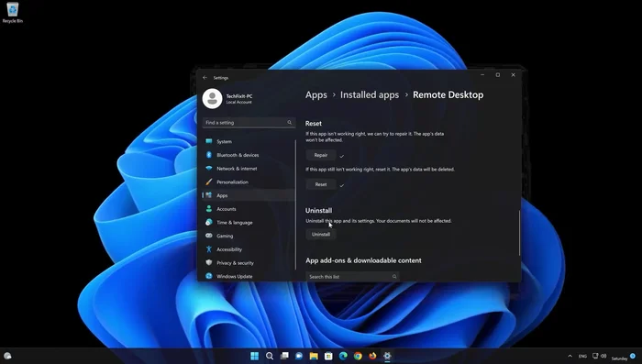Screen dimensions: 642x364
Task: Open Gaming settings
Action: [249, 236]
